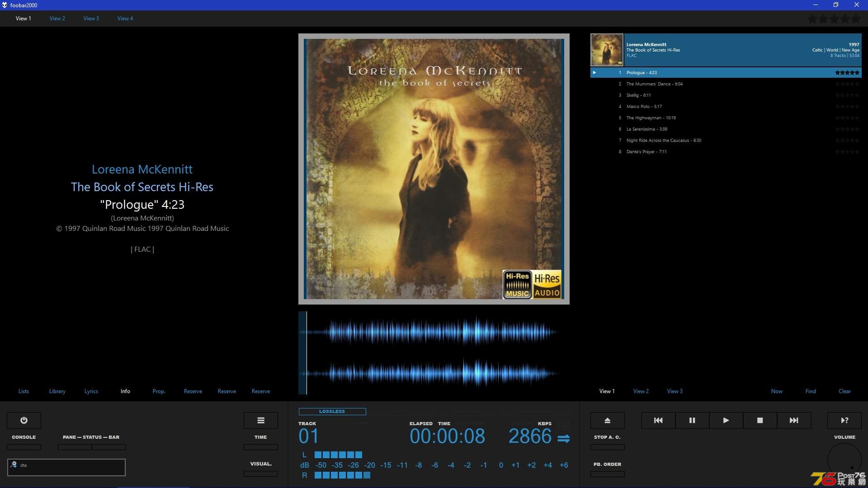Stop playback
The width and height of the screenshot is (868, 488).
[760, 420]
